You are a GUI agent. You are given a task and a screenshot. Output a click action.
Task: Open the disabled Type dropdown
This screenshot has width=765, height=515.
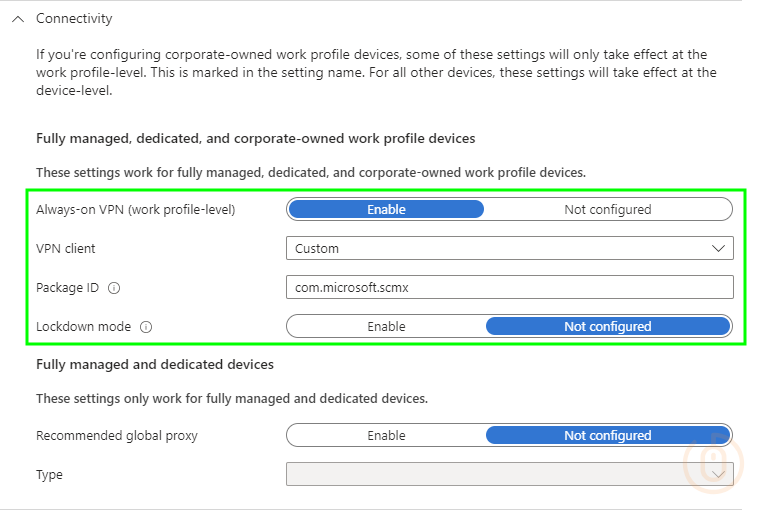click(x=509, y=474)
